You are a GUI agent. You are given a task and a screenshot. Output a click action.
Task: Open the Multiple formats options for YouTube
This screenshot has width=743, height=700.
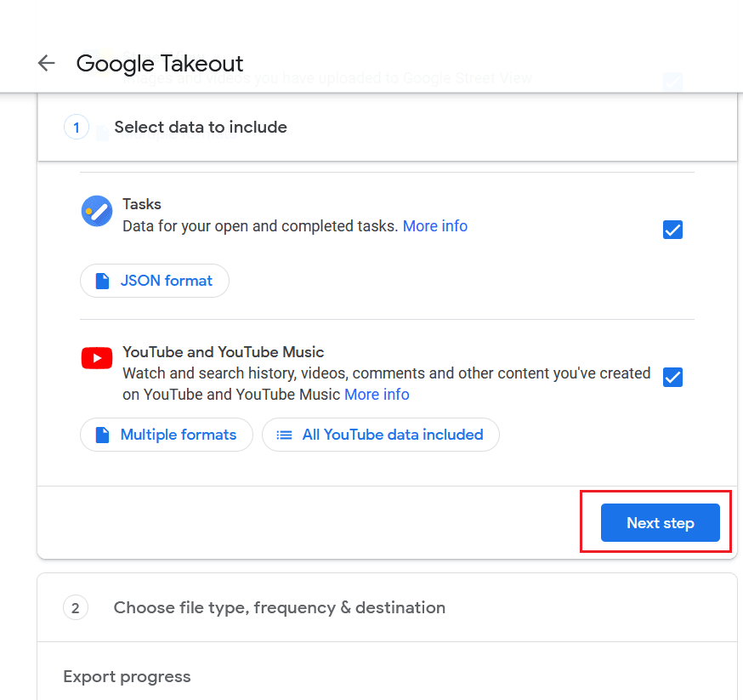167,435
